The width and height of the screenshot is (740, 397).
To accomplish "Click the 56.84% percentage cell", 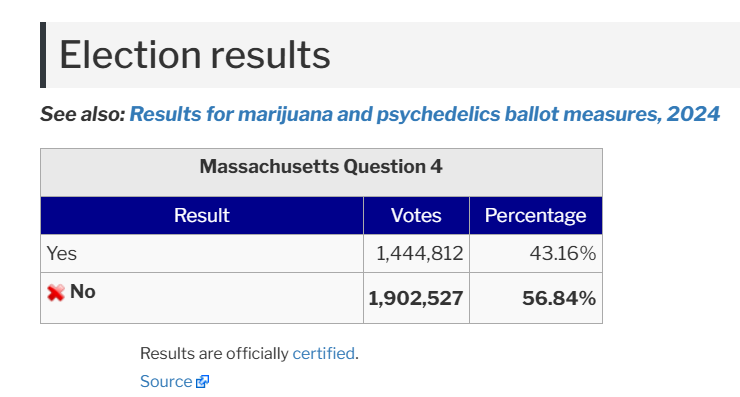I will coord(536,298).
